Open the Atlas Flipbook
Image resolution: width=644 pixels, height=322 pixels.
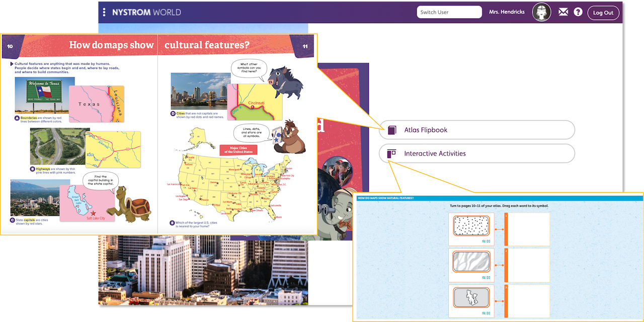[x=476, y=129]
